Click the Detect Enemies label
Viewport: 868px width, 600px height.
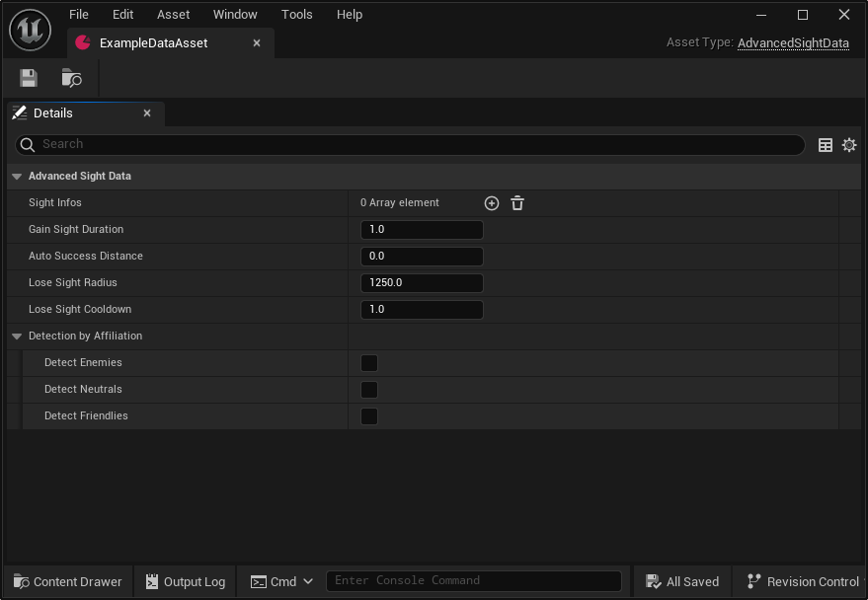coord(83,363)
